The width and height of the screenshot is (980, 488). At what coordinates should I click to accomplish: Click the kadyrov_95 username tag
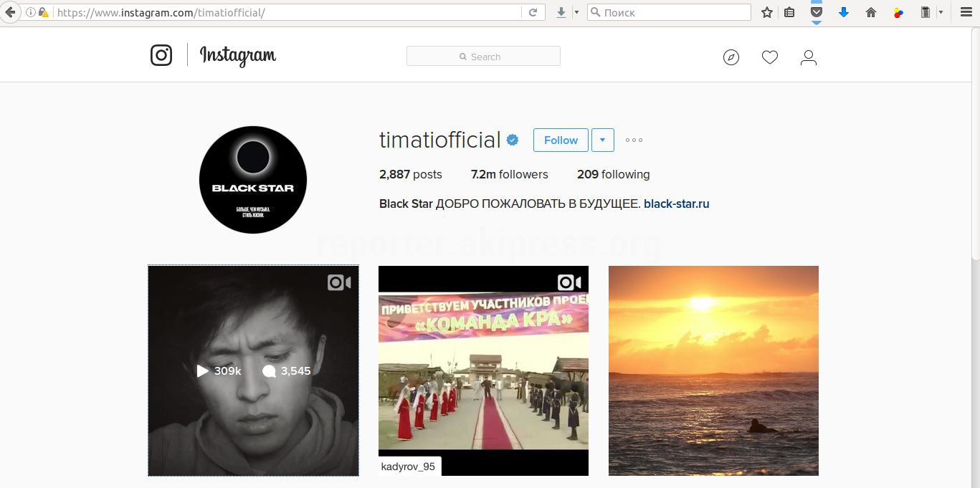point(408,467)
